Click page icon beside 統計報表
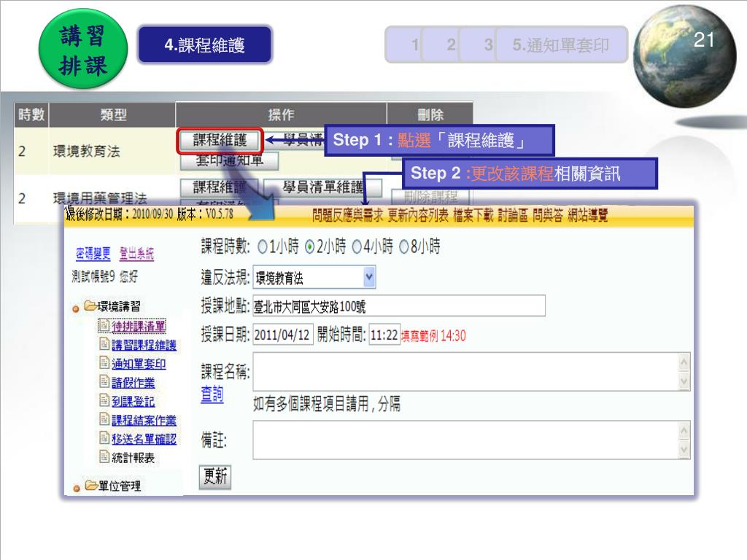 coord(104,456)
